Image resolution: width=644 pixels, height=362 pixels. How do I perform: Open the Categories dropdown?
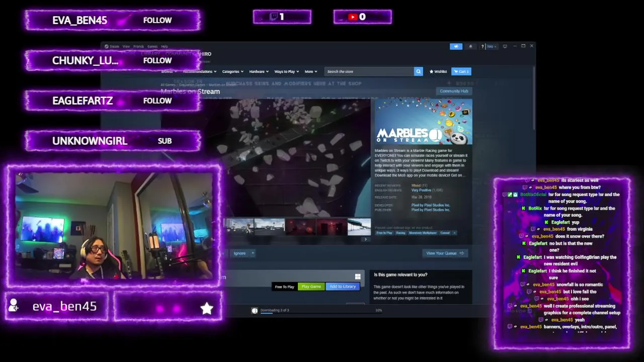point(232,71)
